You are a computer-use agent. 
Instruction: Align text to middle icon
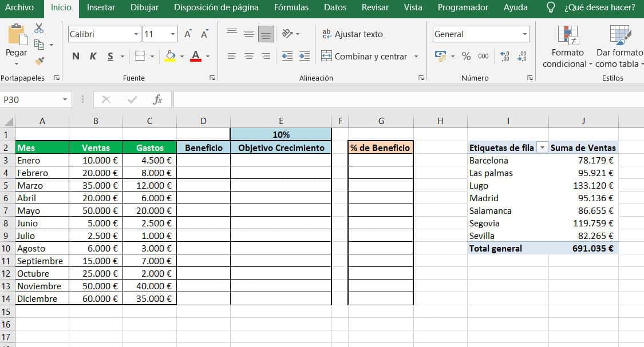pyautogui.click(x=249, y=34)
